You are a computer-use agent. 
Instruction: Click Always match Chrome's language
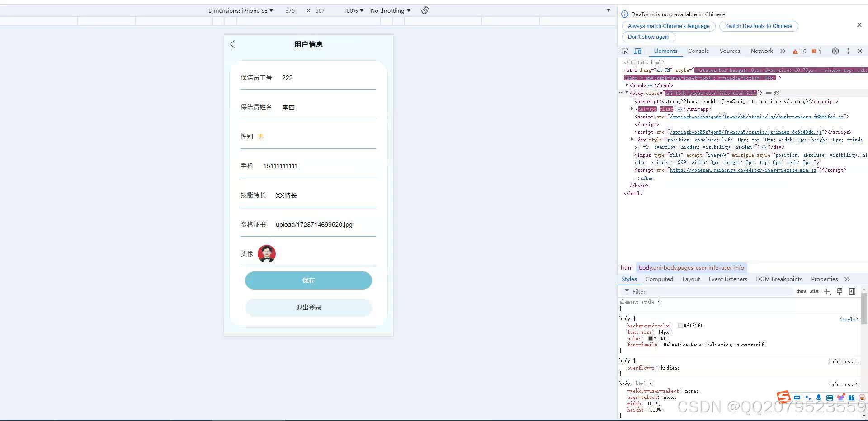[x=669, y=26]
